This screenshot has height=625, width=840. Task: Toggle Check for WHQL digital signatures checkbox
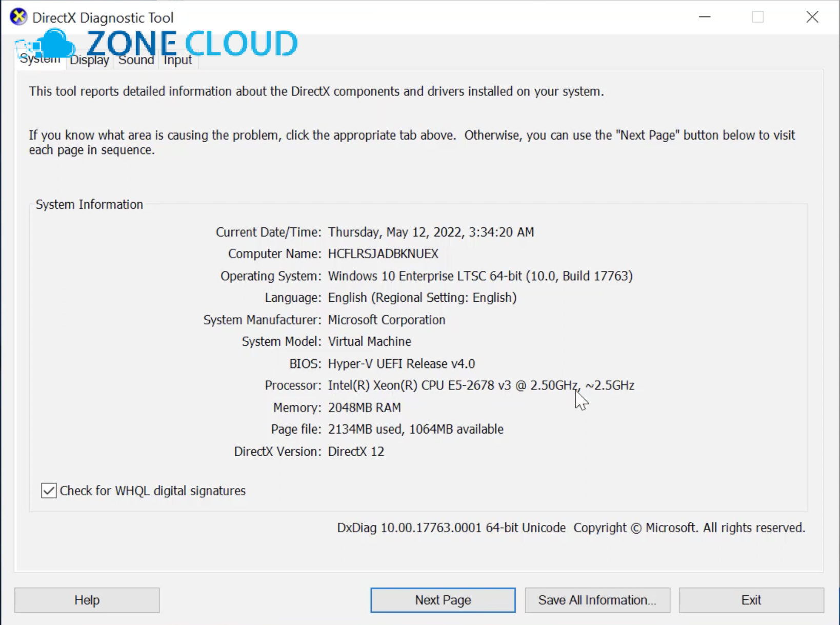(49, 491)
